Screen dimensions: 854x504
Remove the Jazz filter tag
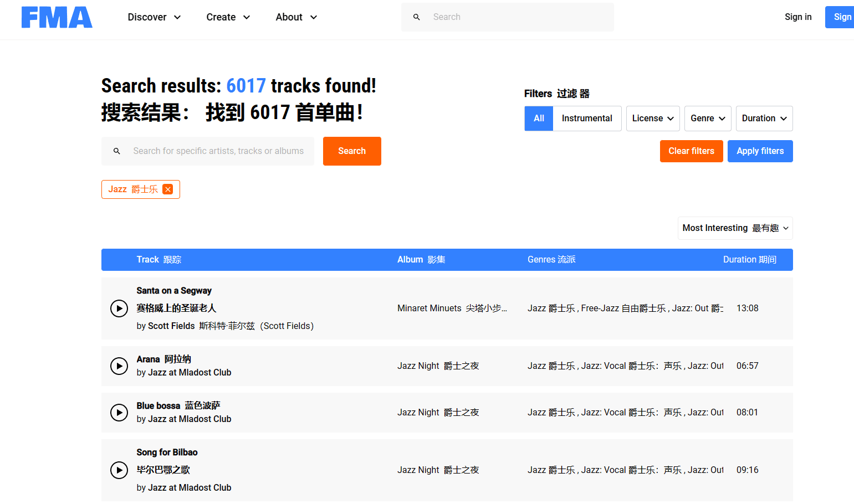pos(168,189)
